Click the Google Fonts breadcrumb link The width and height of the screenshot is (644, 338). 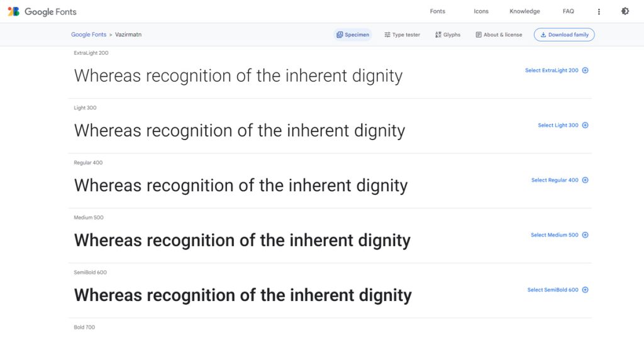tap(89, 35)
